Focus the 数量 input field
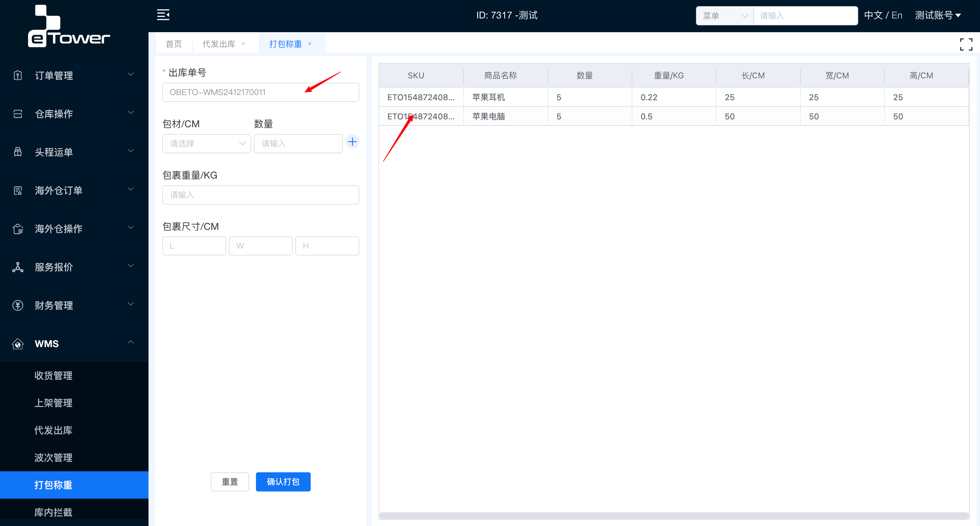 click(x=298, y=143)
